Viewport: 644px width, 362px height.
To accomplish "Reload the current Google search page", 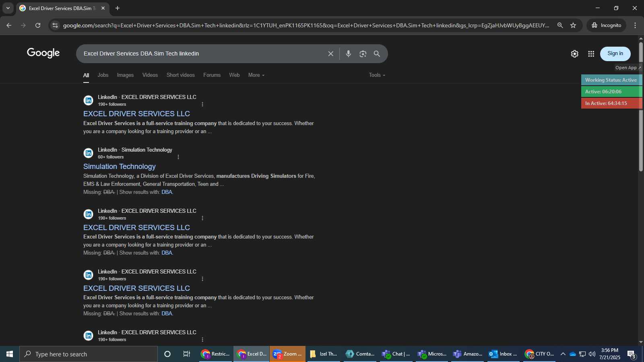I will (38, 25).
